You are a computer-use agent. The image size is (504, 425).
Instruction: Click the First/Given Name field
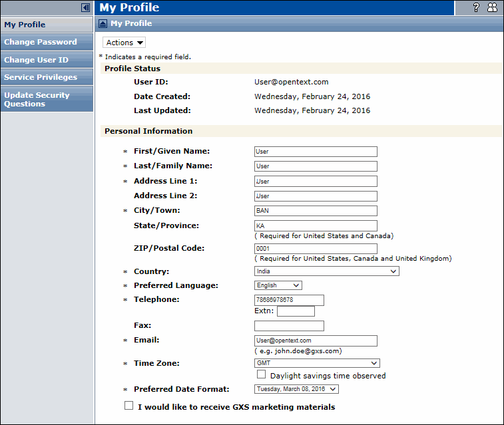point(316,152)
